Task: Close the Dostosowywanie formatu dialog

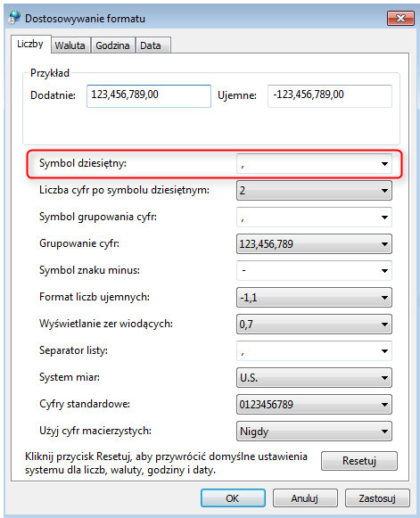Action: pyautogui.click(x=400, y=18)
